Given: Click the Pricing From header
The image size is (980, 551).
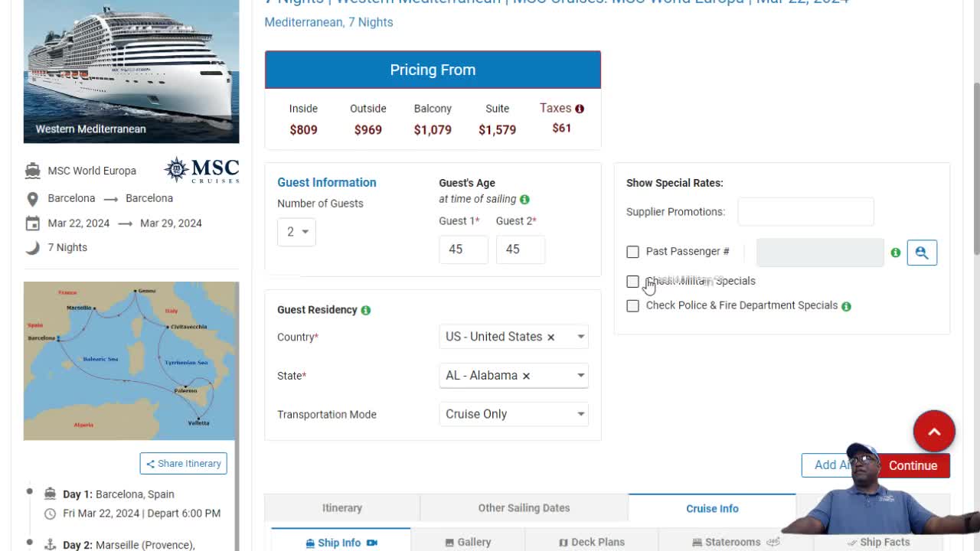Looking at the screenshot, I should (x=433, y=70).
